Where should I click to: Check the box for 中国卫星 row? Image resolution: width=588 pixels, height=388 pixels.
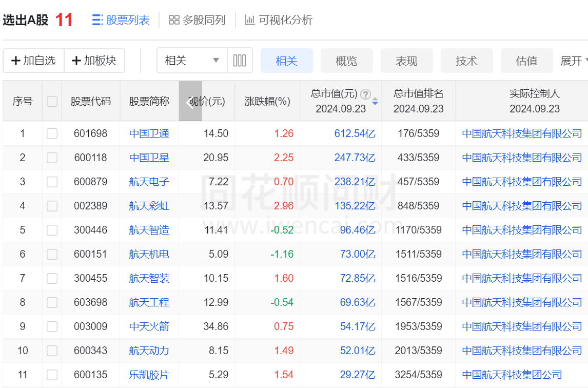tap(52, 158)
